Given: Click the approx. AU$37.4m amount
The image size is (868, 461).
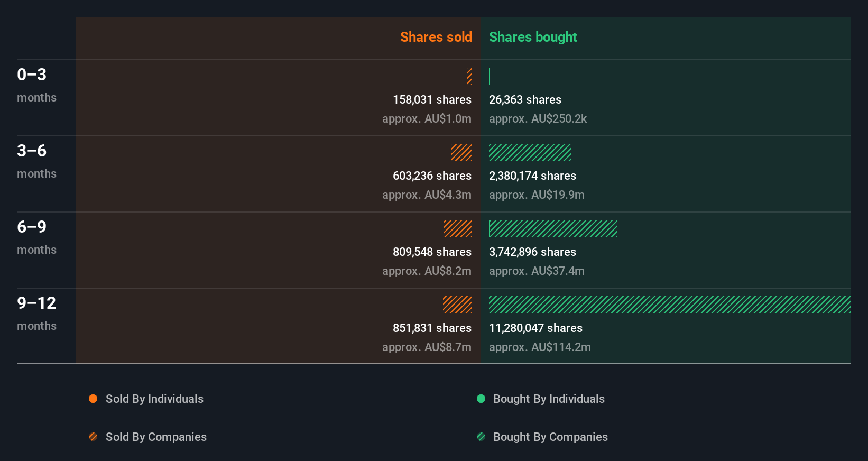Looking at the screenshot, I should coord(537,271).
